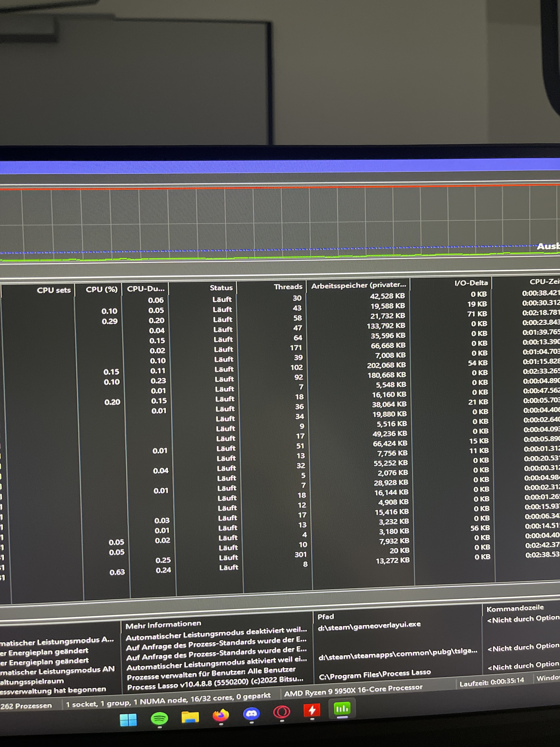Click the red lightning bolt taskbar icon
This screenshot has height=747, width=560.
tap(312, 710)
